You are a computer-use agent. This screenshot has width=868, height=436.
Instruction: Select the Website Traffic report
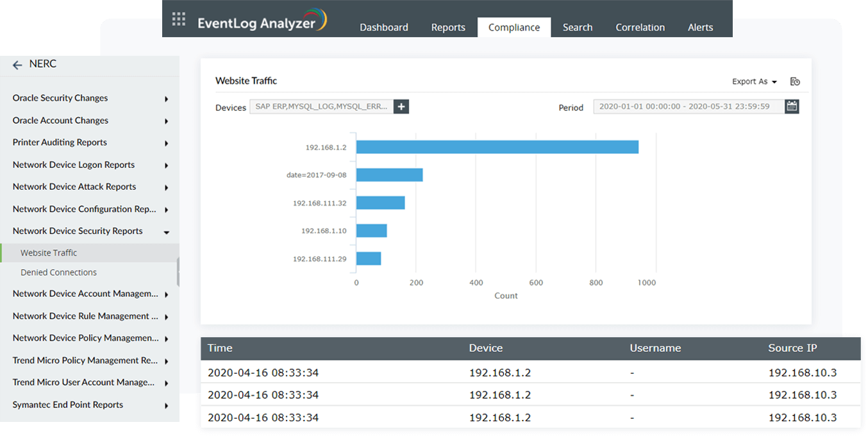49,253
